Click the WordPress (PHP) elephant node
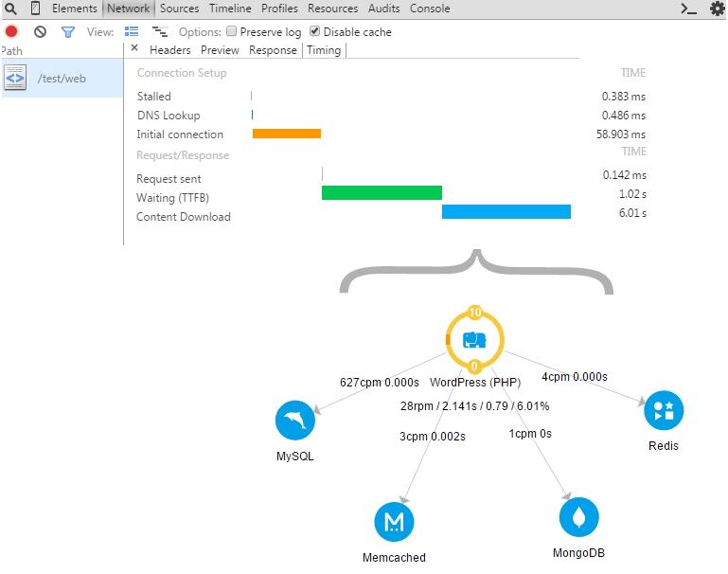The height and width of the screenshot is (574, 728). click(474, 340)
